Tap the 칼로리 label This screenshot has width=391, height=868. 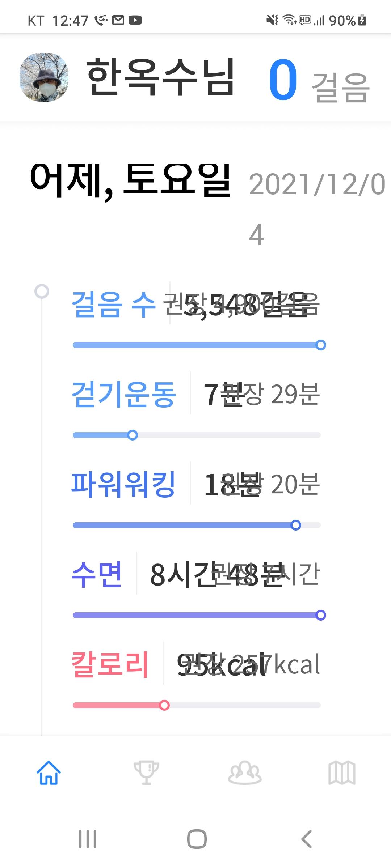click(110, 664)
